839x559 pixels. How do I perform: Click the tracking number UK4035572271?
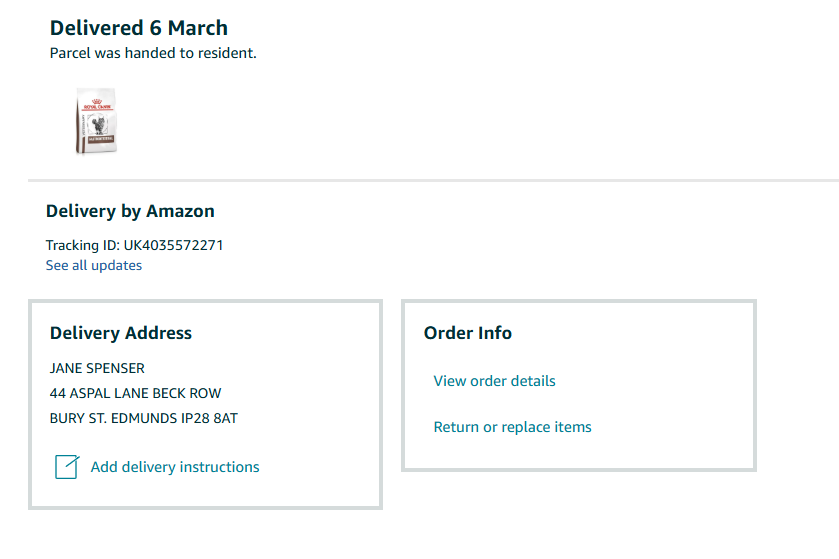point(174,245)
